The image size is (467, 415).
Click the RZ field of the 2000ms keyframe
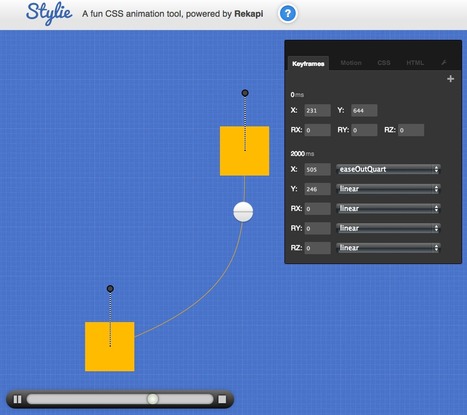(x=317, y=248)
